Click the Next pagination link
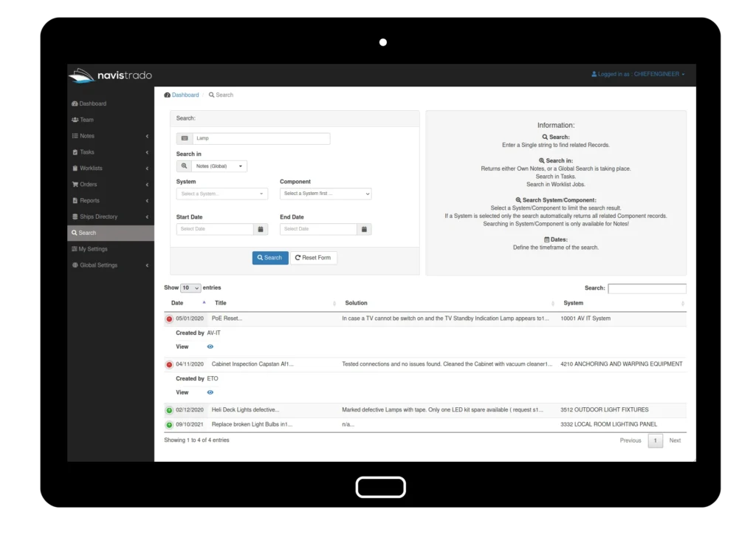This screenshot has width=756, height=535. (675, 440)
